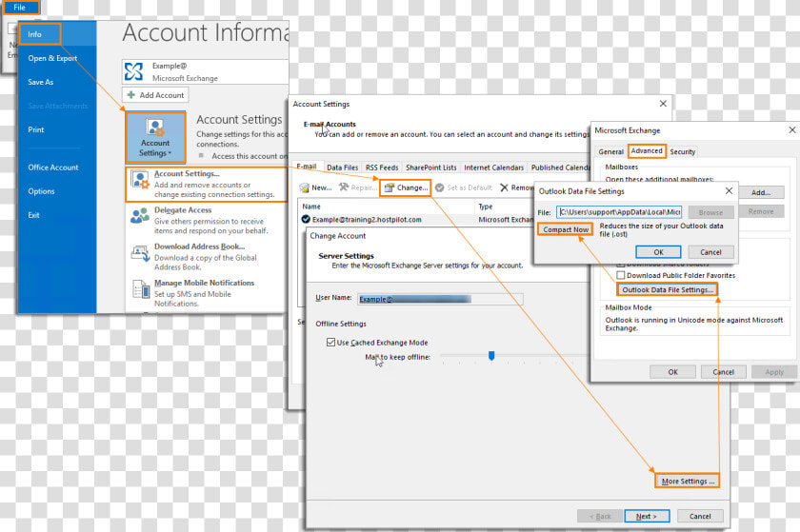Cancel the Change Account dialog
Viewport: 800px width, 532px height.
699,516
